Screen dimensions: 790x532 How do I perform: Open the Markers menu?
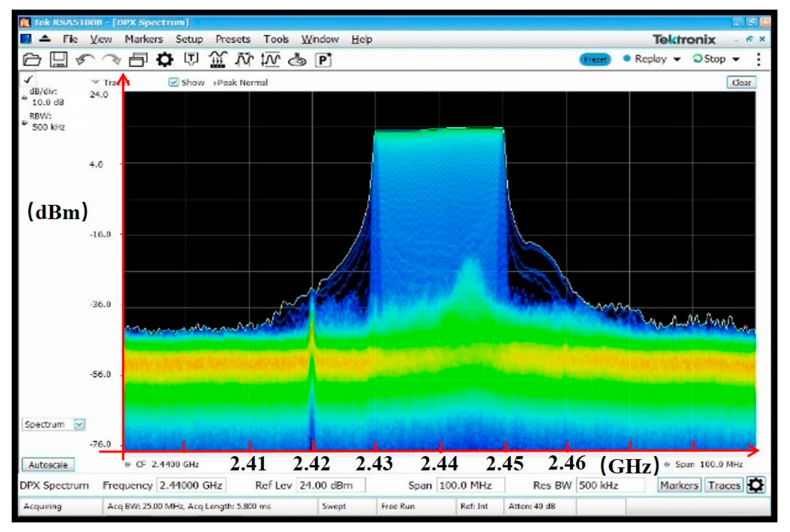click(144, 39)
